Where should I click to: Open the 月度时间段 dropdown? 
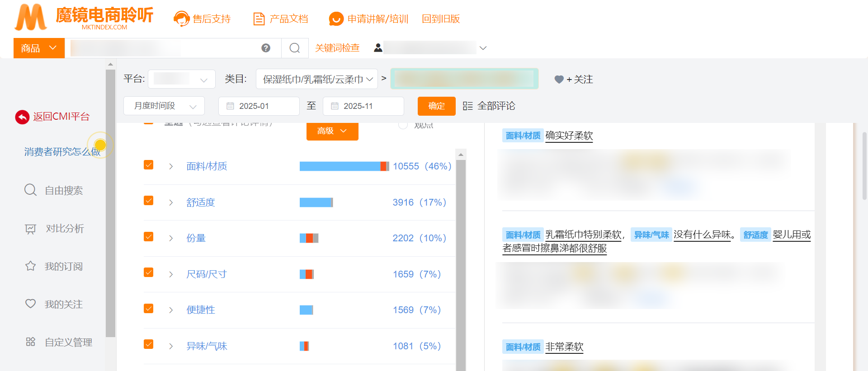(164, 106)
